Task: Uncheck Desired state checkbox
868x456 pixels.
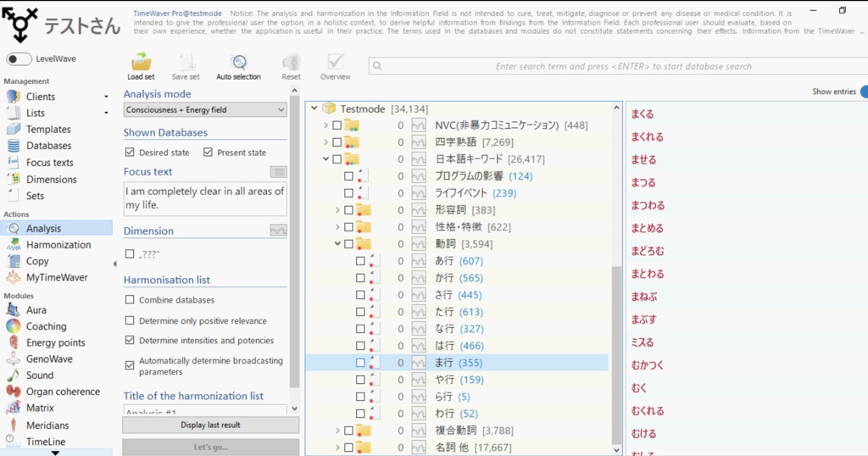Action: (x=130, y=153)
